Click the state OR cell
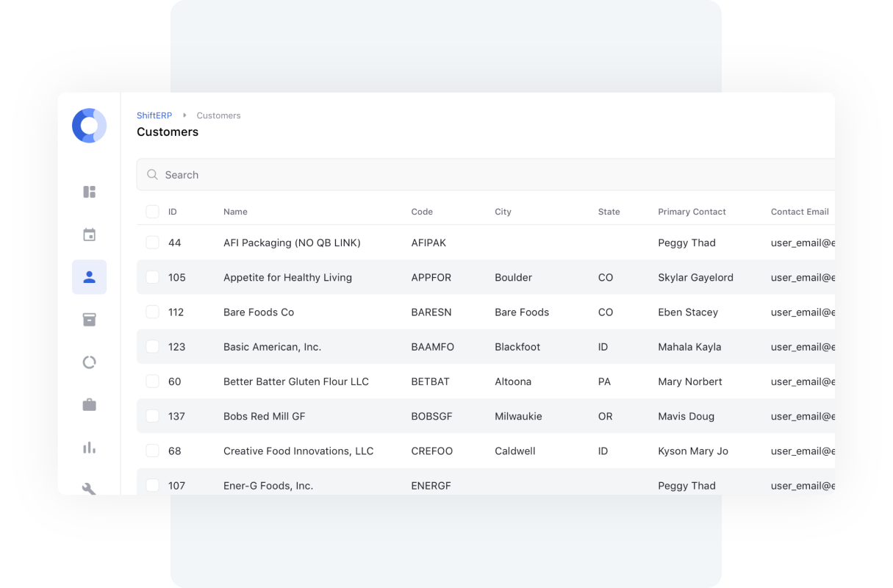 [606, 416]
